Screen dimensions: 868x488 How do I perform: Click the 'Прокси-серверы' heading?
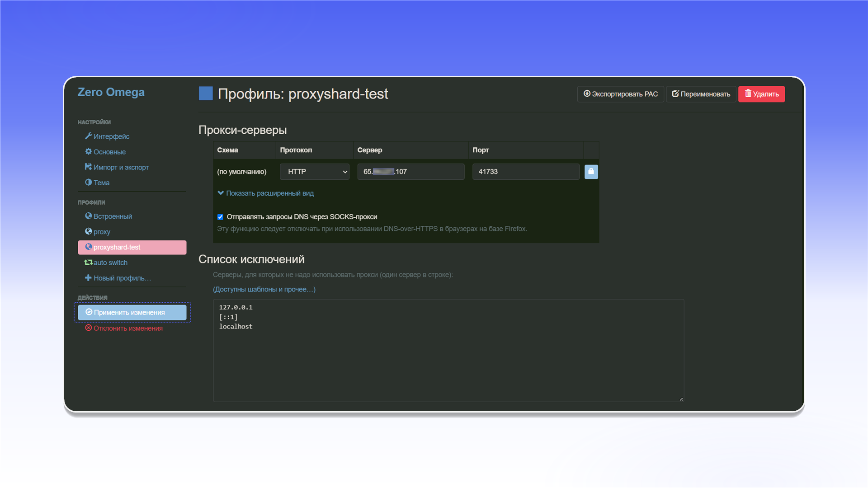[x=242, y=130]
